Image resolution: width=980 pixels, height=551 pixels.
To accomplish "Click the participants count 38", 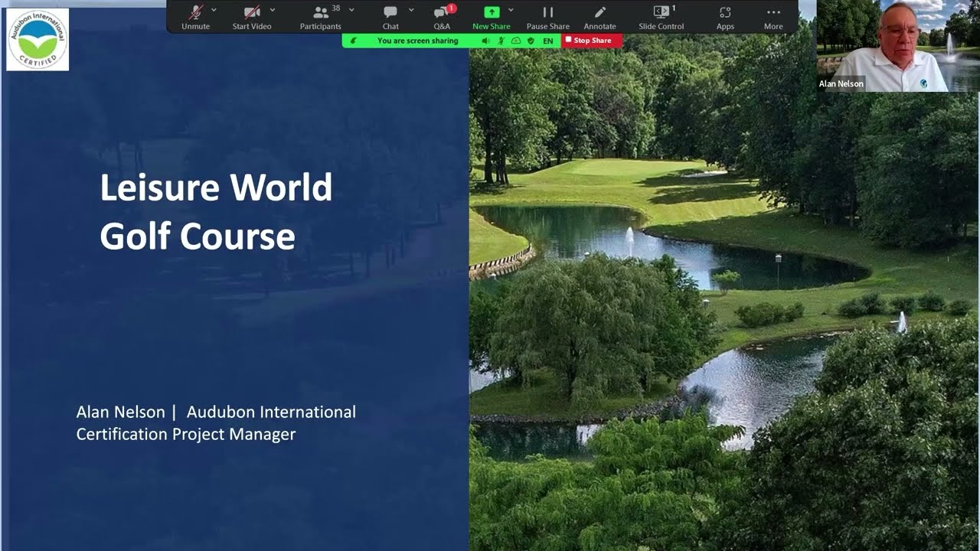I will tap(336, 8).
